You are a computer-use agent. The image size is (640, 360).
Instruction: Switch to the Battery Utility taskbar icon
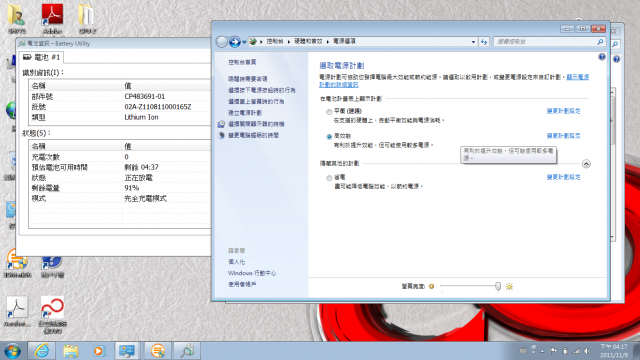point(187,351)
